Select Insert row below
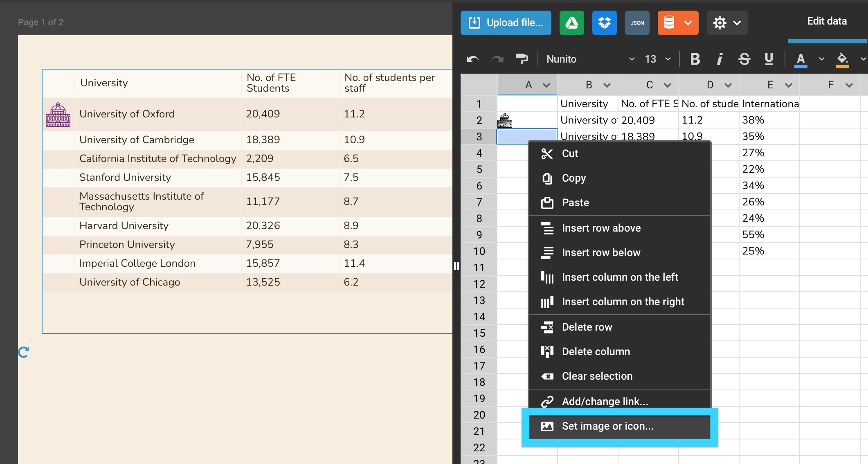 [x=620, y=252]
